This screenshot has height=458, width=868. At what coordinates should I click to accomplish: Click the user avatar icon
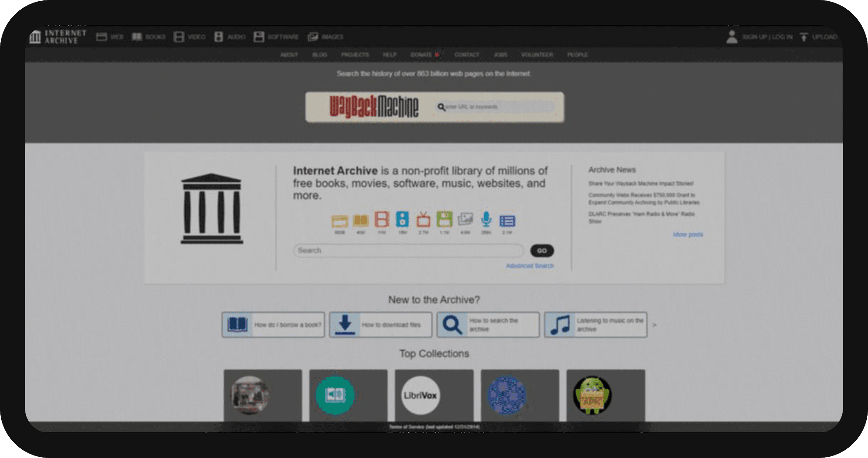pos(732,37)
